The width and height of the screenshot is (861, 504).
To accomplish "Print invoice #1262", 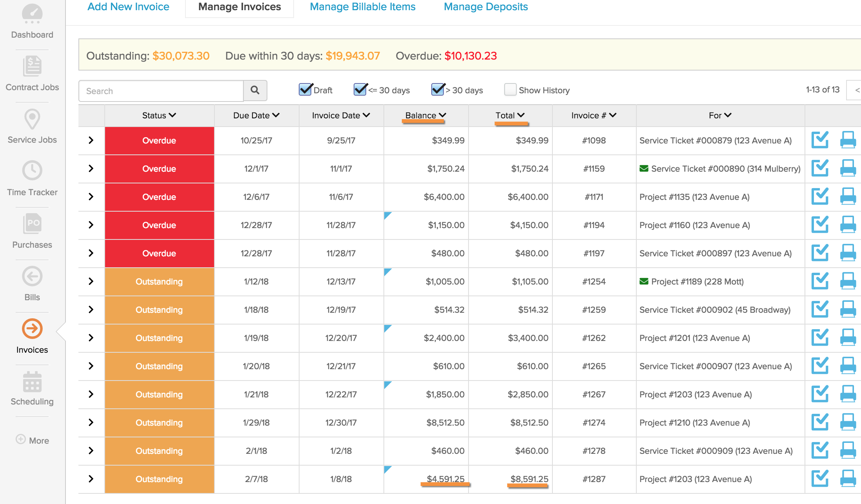I will (x=848, y=337).
